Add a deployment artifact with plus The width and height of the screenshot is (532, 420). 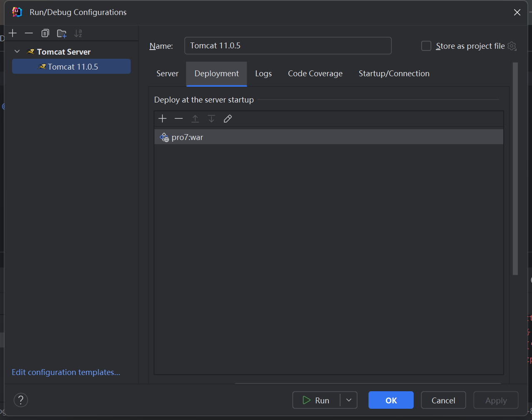[162, 119]
